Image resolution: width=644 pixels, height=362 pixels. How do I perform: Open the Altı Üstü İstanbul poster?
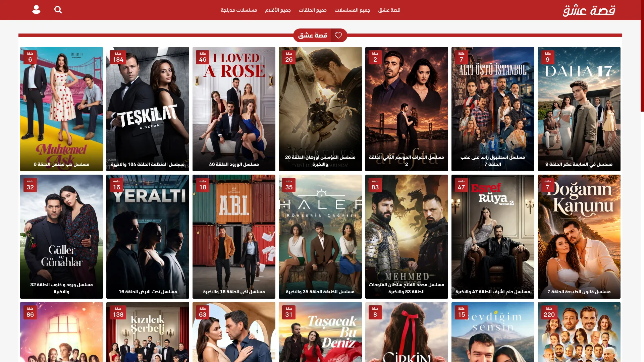[493, 109]
